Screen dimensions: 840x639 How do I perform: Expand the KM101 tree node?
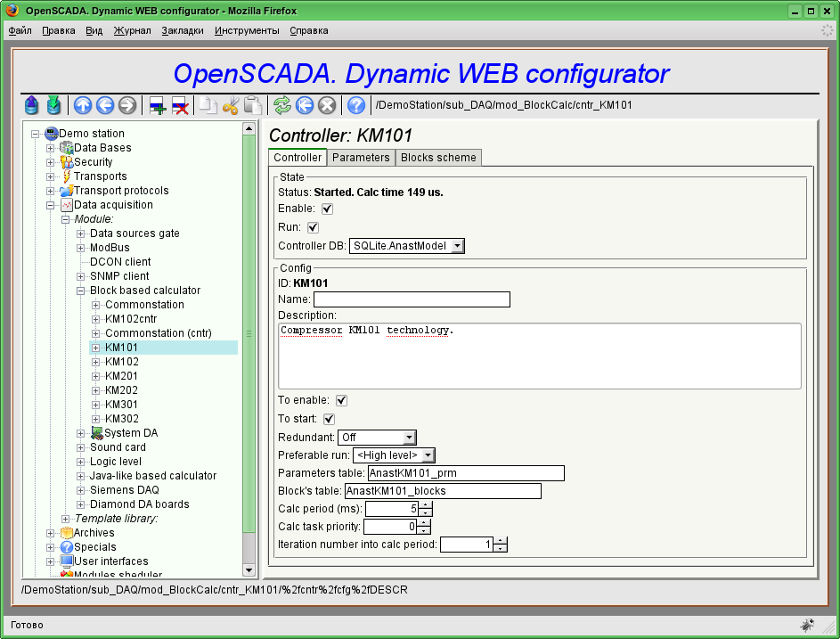click(x=95, y=348)
